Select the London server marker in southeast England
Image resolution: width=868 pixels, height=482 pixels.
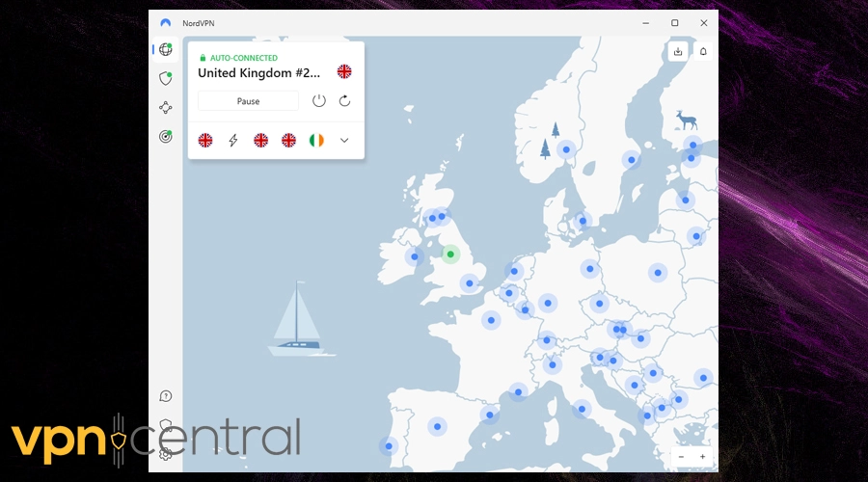click(x=470, y=283)
